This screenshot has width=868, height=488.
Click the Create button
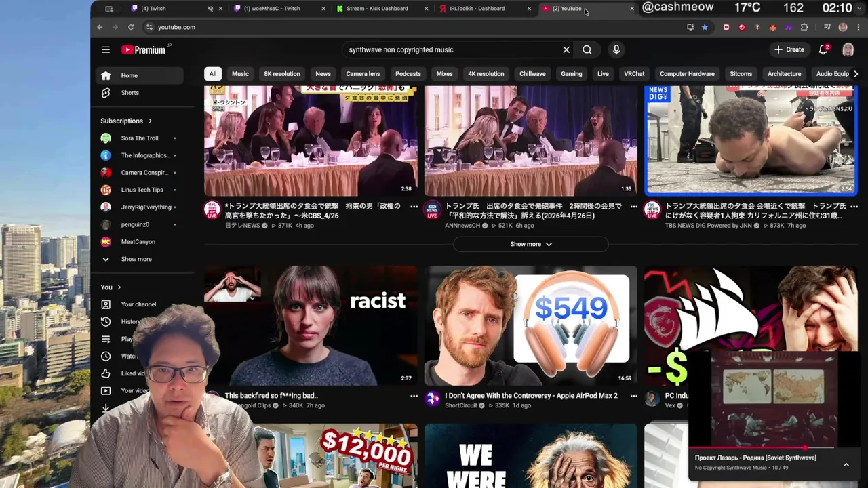[x=789, y=49]
